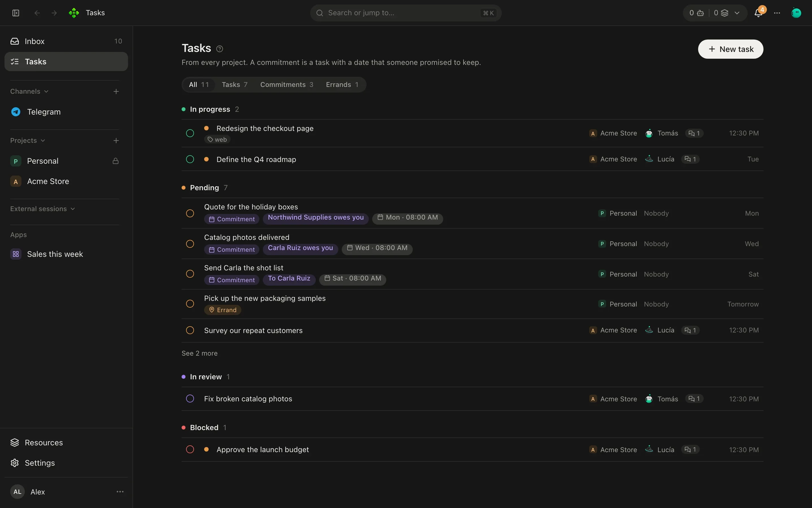Collapse the Projects section
Screen dimensions: 812x508
(28, 141)
